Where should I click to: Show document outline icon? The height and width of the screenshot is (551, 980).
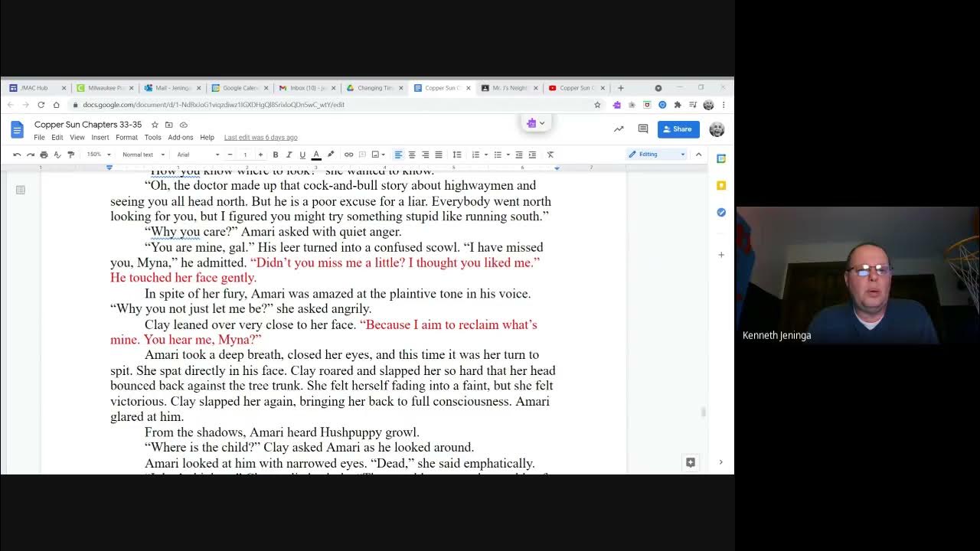(21, 190)
